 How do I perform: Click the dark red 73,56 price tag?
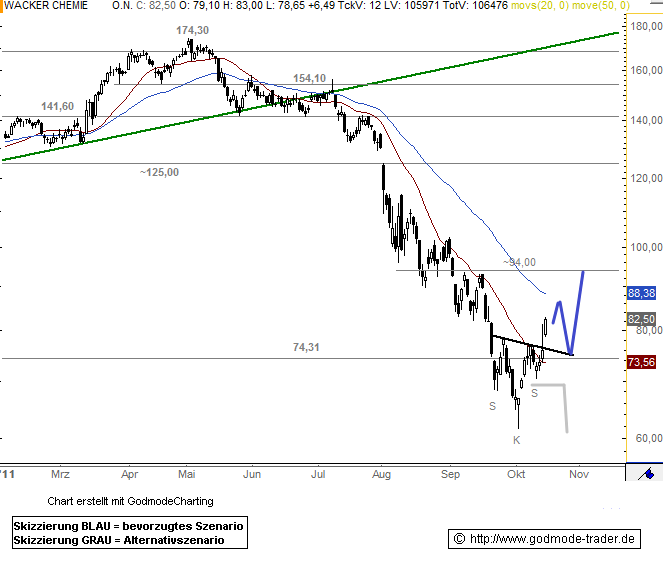pyautogui.click(x=640, y=361)
